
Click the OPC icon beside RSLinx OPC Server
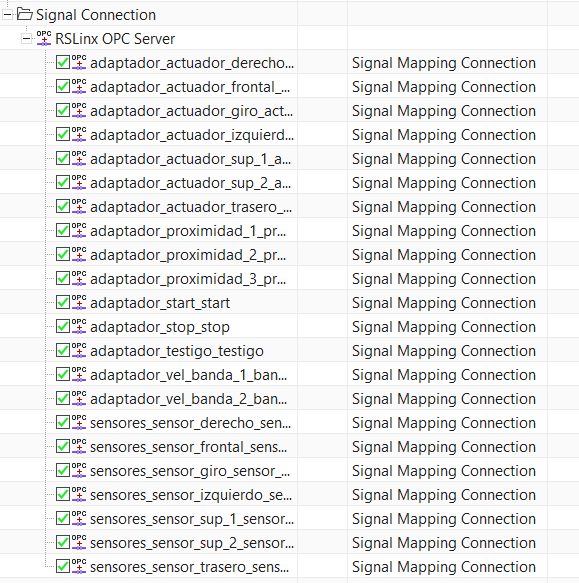point(44,39)
